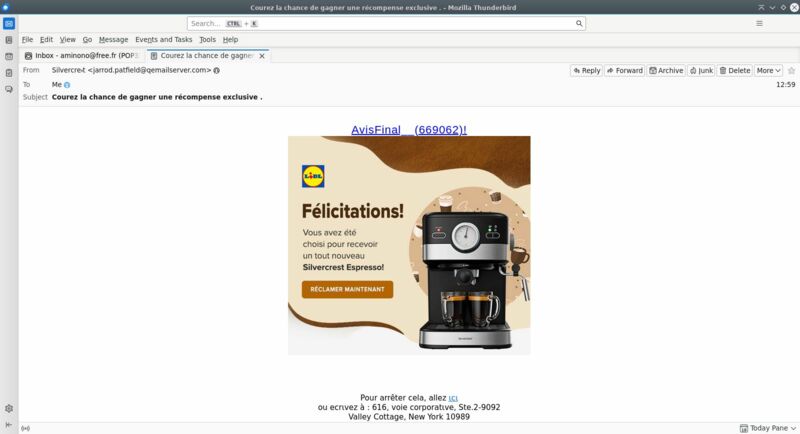Forward this message
Image resolution: width=800 pixels, height=434 pixels.
tap(624, 70)
